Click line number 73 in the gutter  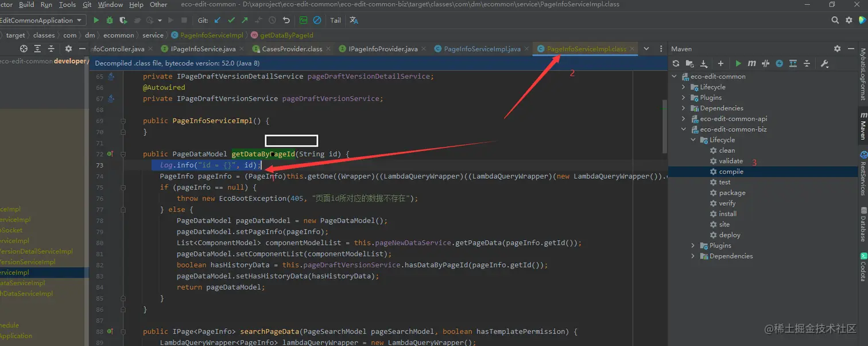click(x=100, y=165)
